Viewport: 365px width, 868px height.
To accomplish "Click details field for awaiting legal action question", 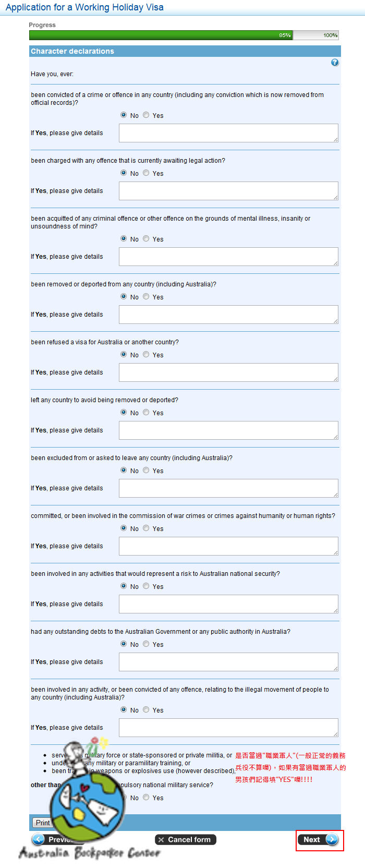I will [x=228, y=191].
